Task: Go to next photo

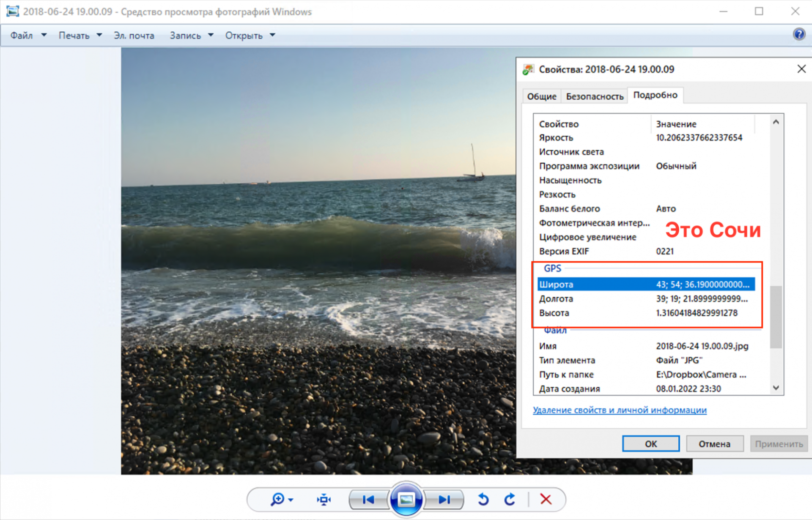Action: coord(444,500)
